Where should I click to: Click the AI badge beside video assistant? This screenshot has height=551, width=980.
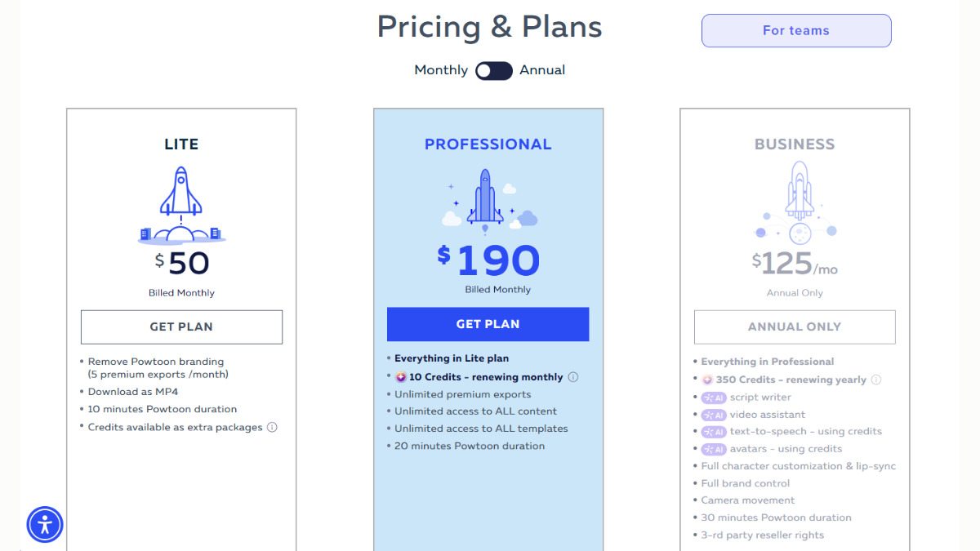point(714,415)
